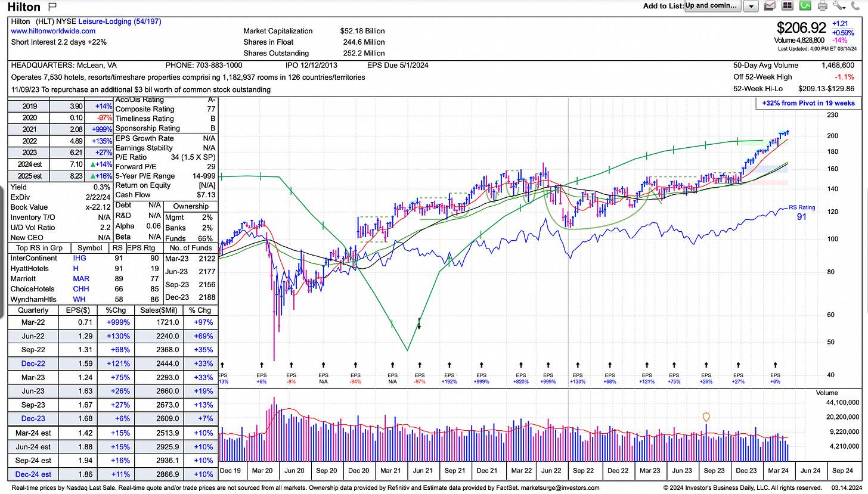Click the 50-Day Avg Volume 1,468,600 value
868x494 pixels.
coord(838,65)
